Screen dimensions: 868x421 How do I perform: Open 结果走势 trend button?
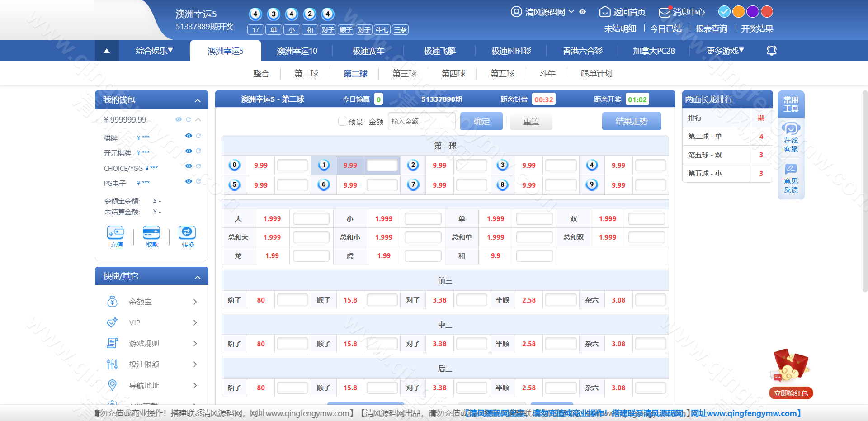632,121
